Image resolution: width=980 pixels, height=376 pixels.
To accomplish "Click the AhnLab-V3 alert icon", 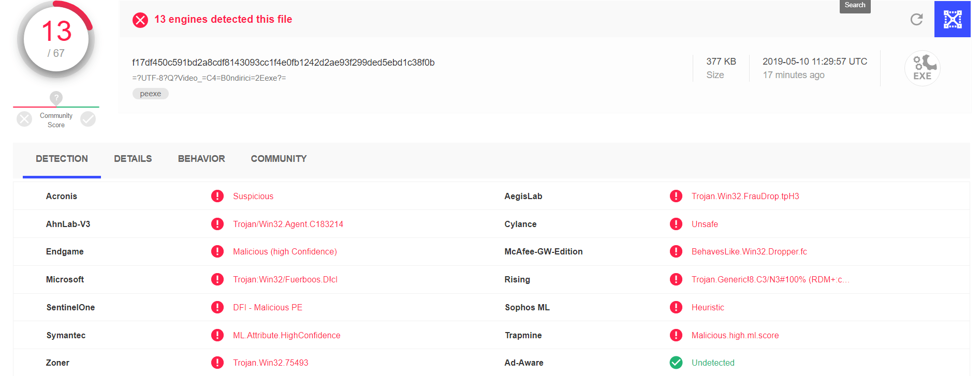I will 217,224.
